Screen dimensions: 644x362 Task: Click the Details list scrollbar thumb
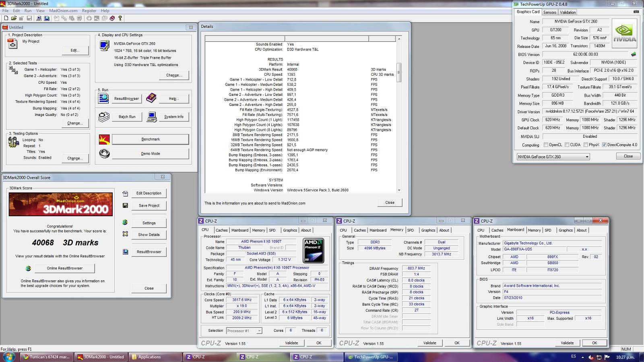coord(399,72)
